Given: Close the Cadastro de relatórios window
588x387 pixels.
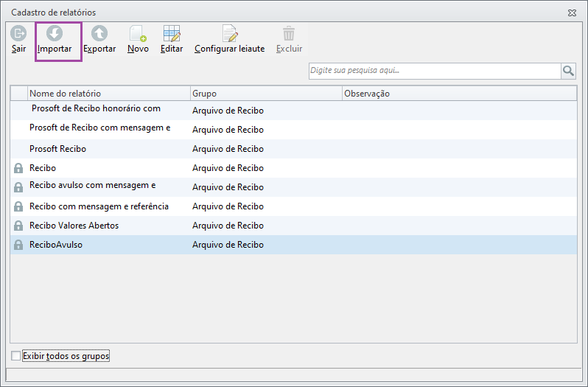Looking at the screenshot, I should [x=572, y=13].
